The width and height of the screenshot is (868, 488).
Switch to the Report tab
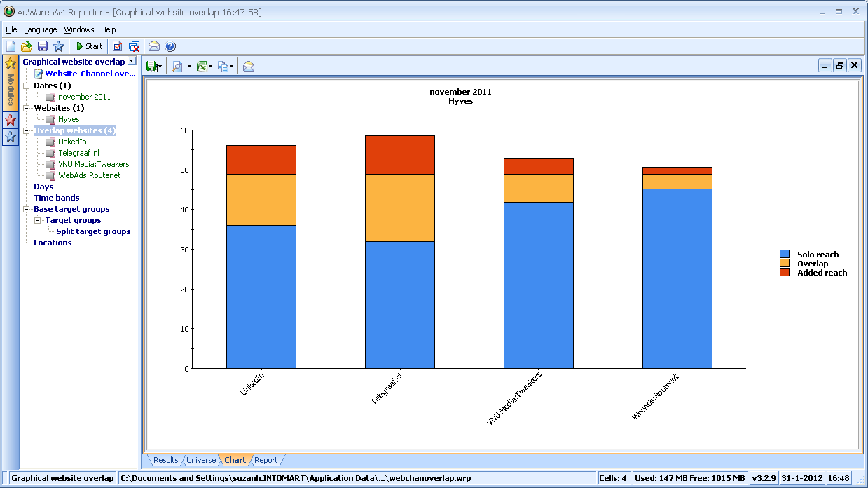pos(266,460)
